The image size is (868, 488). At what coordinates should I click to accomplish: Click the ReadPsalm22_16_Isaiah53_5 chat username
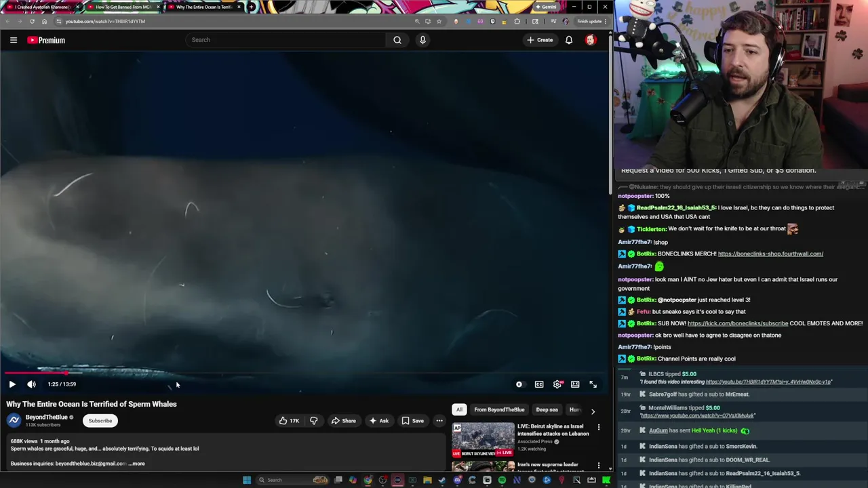point(676,207)
